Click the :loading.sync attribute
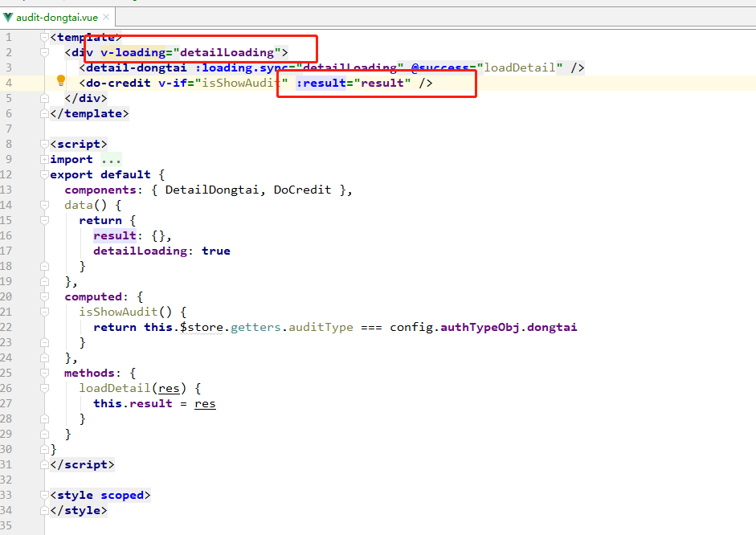756x535 pixels. 241,68
